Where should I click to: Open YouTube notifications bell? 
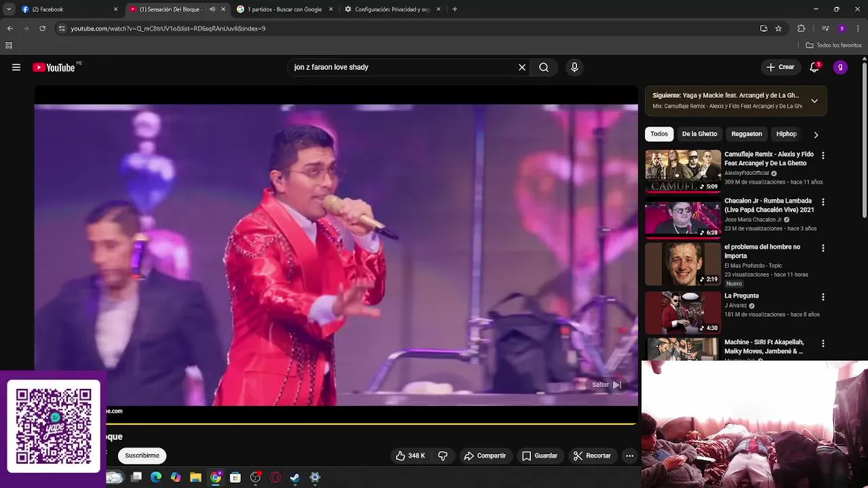(x=814, y=67)
